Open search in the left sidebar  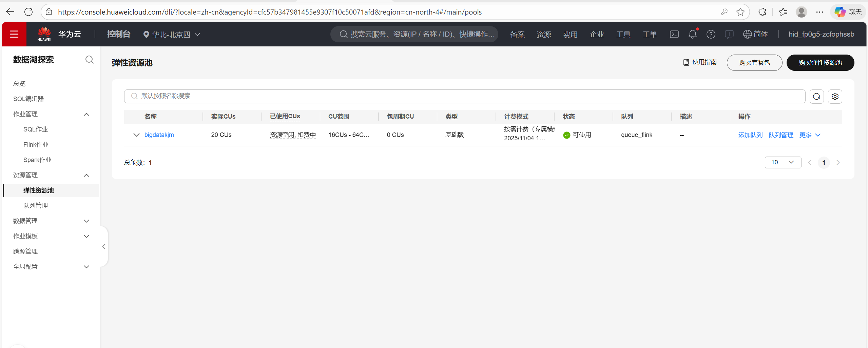(89, 60)
